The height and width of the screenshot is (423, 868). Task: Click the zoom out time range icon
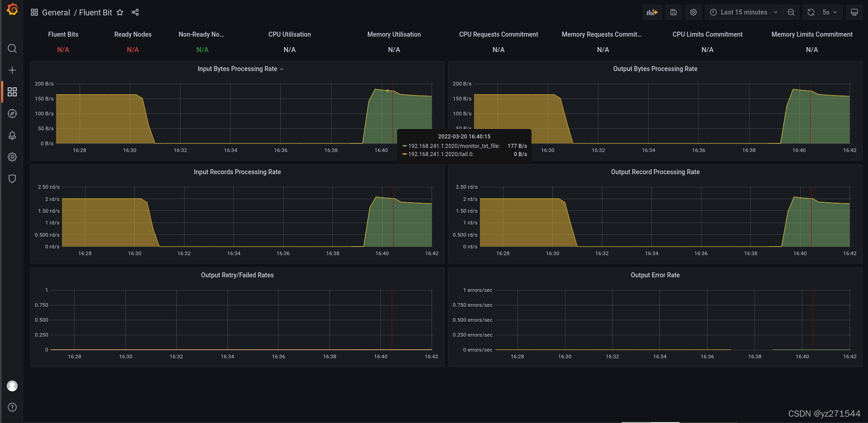[791, 12]
